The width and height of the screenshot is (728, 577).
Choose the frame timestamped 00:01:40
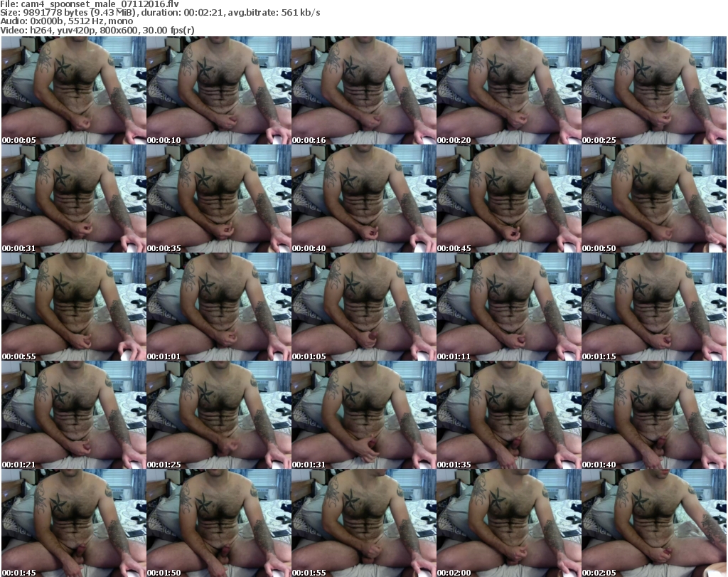tap(654, 415)
